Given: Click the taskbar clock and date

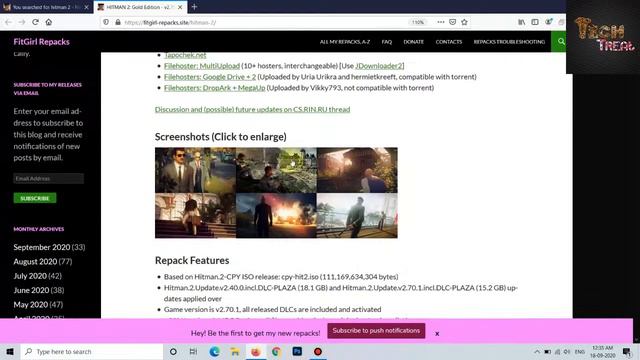Looking at the screenshot, I should pos(602,351).
